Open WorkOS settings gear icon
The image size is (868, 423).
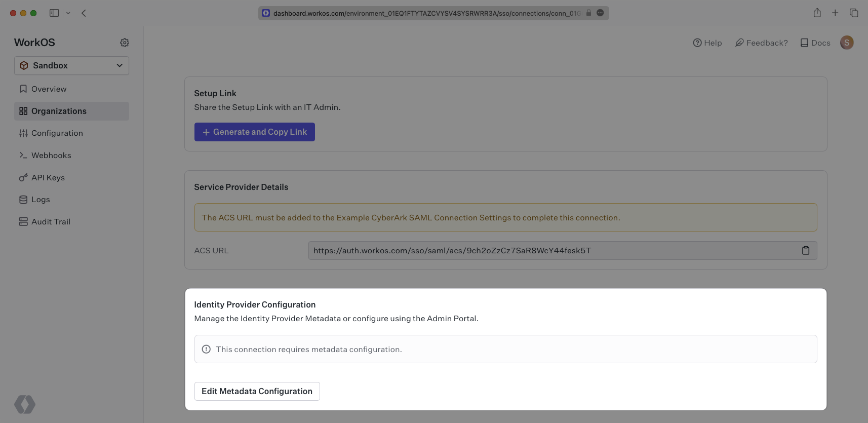(x=125, y=43)
